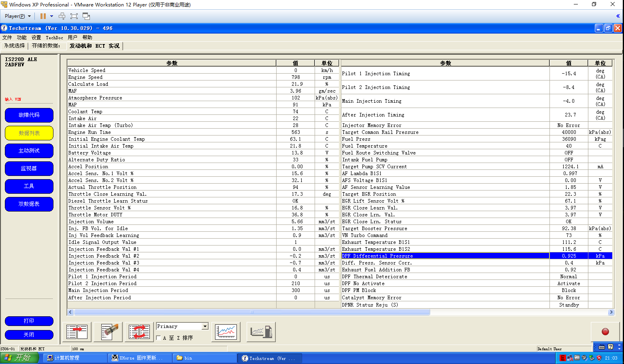
Task: Click the Techstream title bar logo icon
Action: tap(4, 28)
